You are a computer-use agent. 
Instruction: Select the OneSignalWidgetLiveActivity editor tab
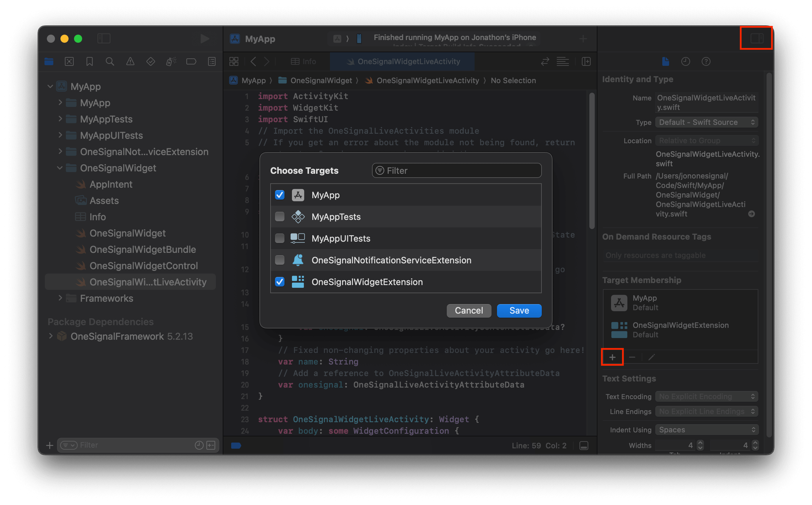tap(403, 61)
